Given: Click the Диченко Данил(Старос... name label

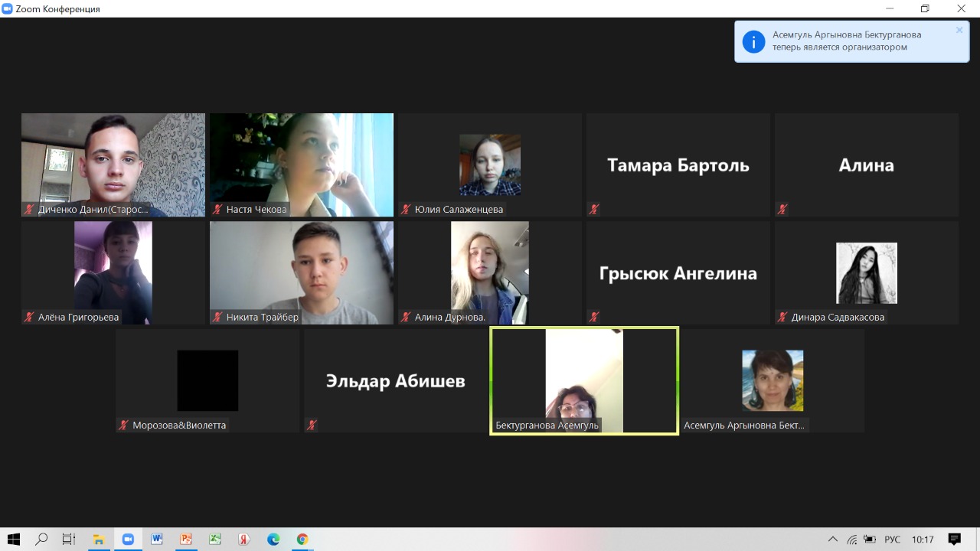Looking at the screenshot, I should [93, 209].
